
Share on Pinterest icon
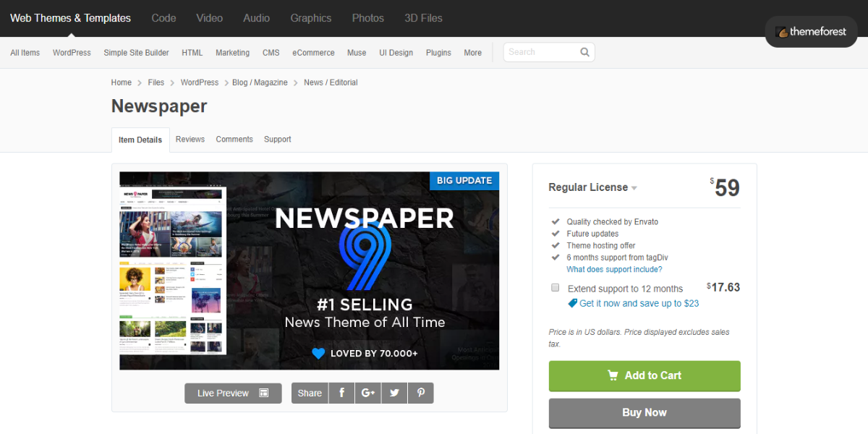(420, 393)
